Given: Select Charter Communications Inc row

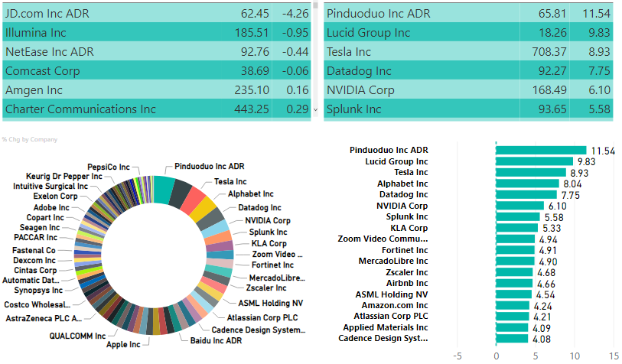Looking at the screenshot, I should pyautogui.click(x=157, y=109).
